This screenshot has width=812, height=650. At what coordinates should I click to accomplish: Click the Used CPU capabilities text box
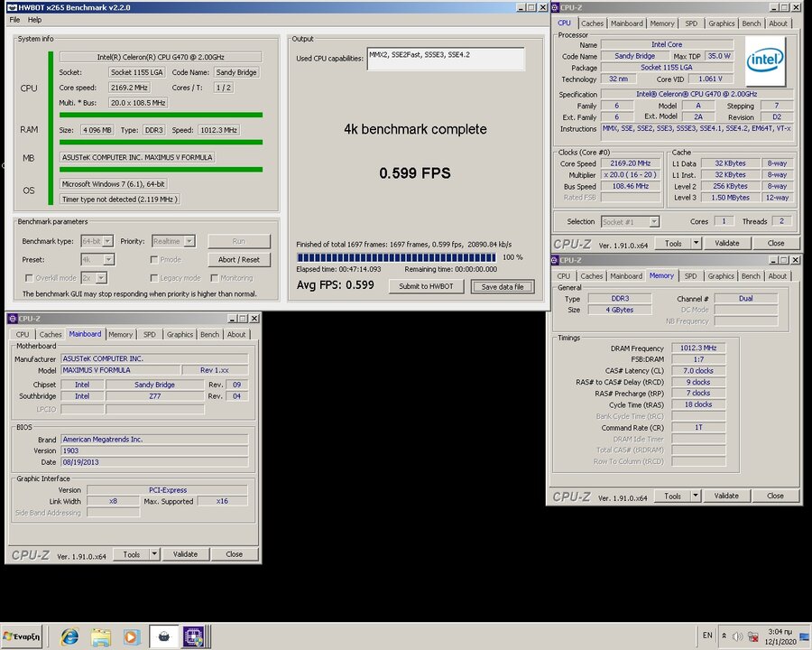tap(446, 59)
